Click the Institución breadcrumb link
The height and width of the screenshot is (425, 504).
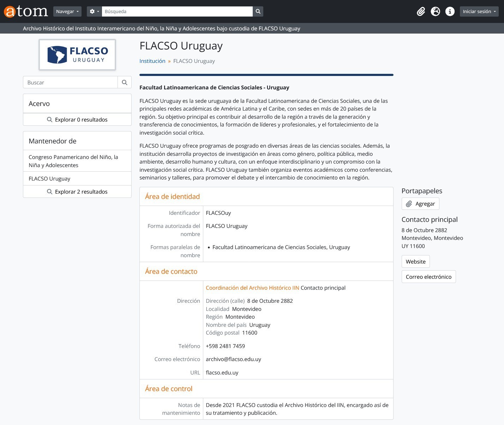pyautogui.click(x=152, y=61)
